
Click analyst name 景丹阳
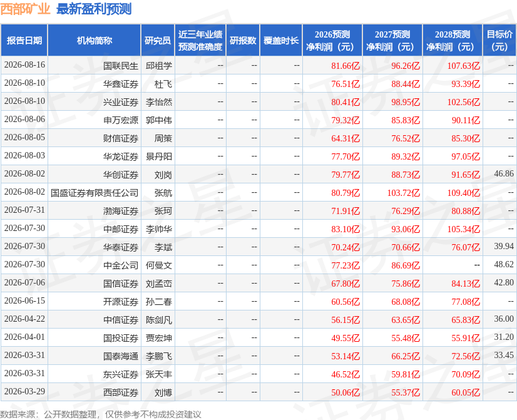tap(159, 156)
